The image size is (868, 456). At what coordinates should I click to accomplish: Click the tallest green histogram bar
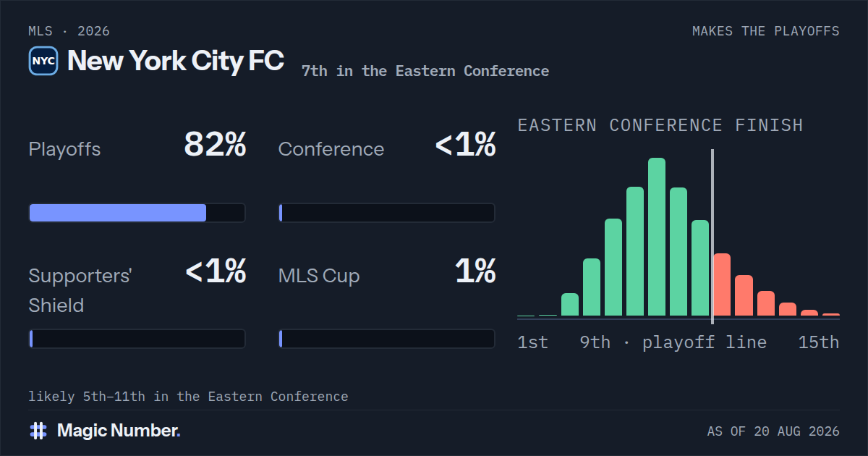(x=657, y=237)
